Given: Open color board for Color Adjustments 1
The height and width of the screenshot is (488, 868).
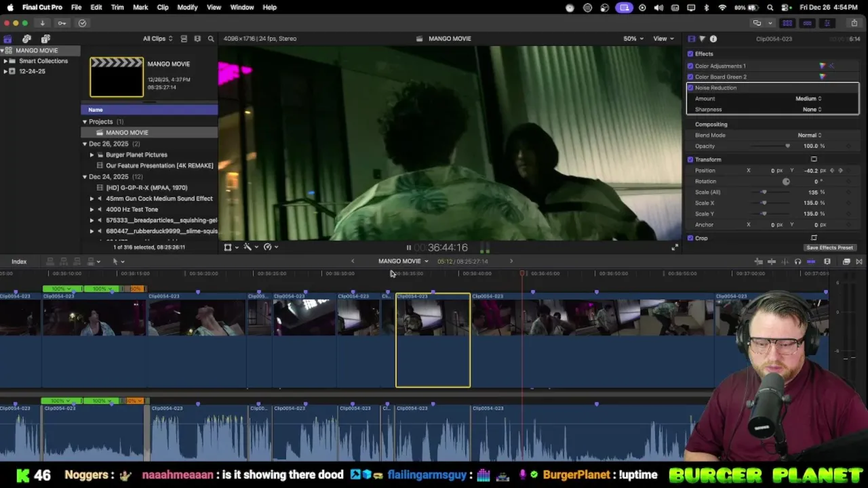Looking at the screenshot, I should coord(823,66).
